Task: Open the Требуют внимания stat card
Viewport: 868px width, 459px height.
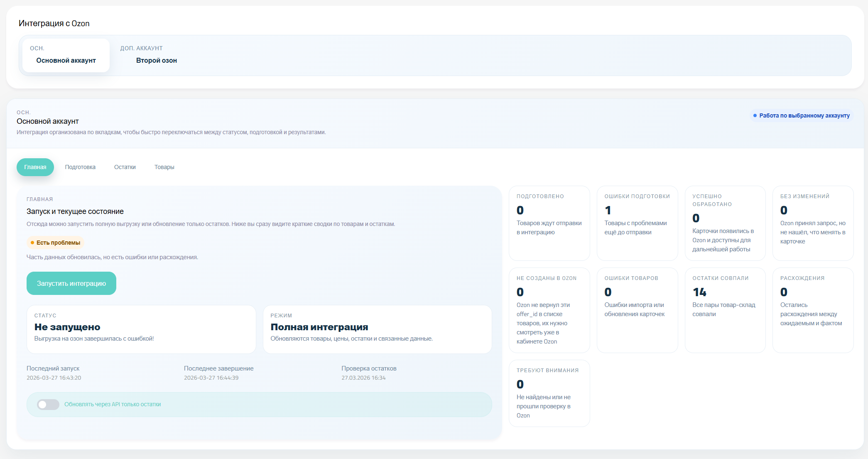Action: point(549,393)
